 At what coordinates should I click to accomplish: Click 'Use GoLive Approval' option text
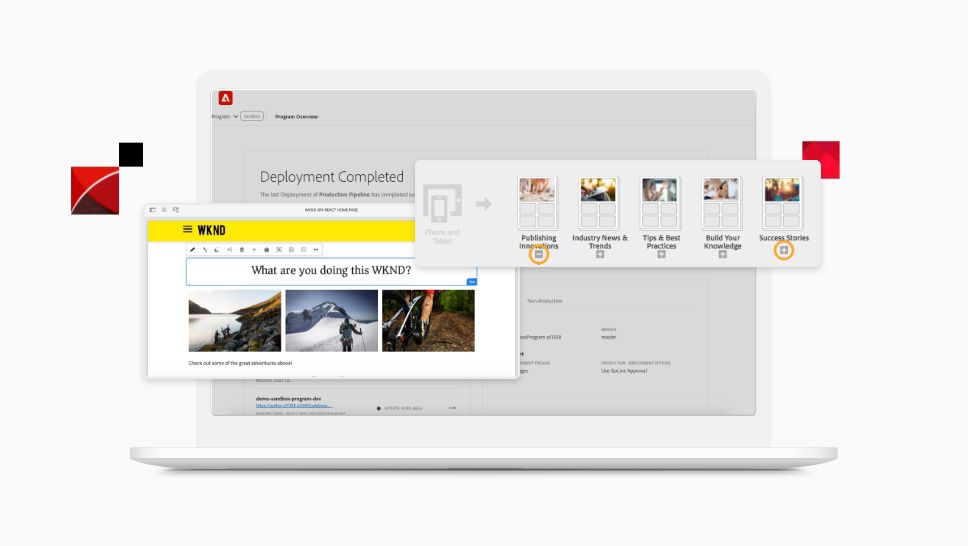[x=624, y=371]
